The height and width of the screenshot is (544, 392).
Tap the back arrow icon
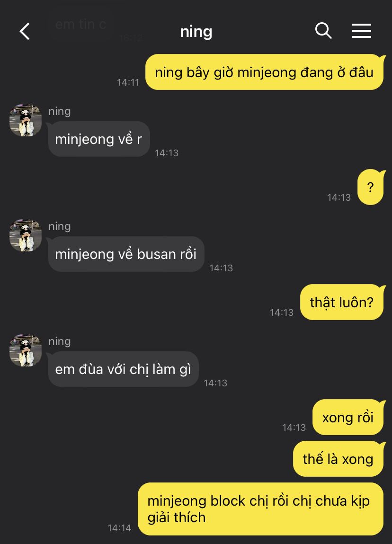[x=25, y=32]
